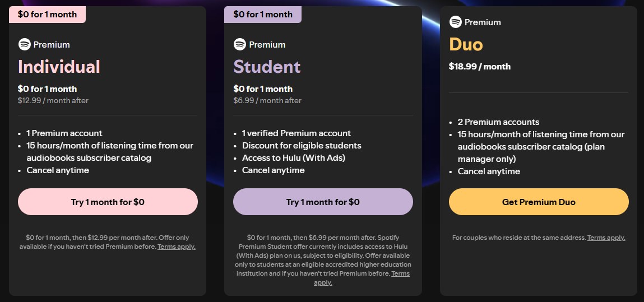The height and width of the screenshot is (302, 644).
Task: Click the pink $0 for 1 month badge
Action: click(47, 15)
